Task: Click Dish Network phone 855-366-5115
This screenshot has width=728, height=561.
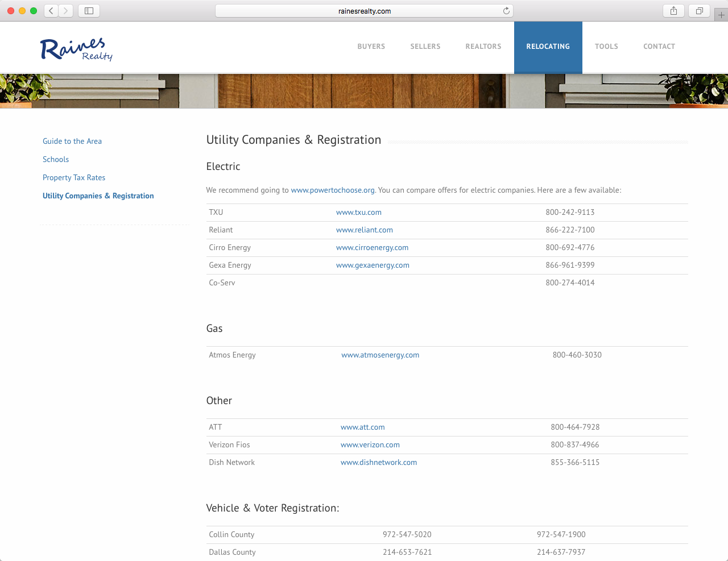Action: [x=575, y=462]
